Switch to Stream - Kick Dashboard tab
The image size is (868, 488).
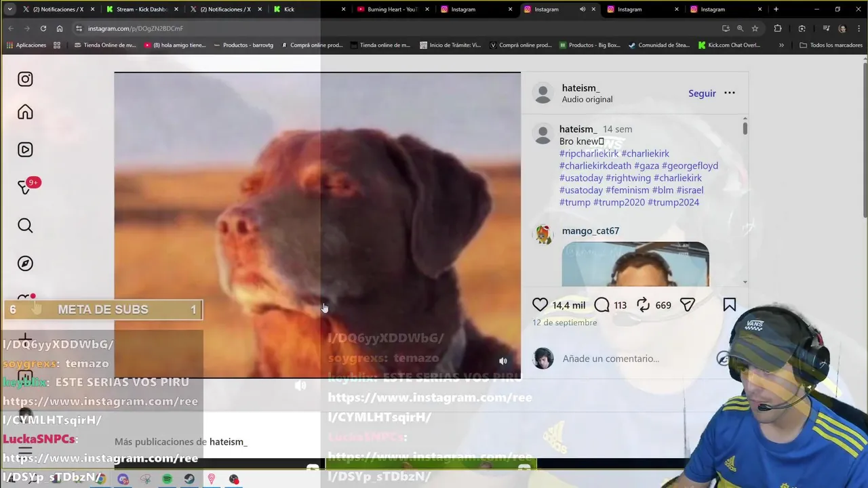[141, 9]
